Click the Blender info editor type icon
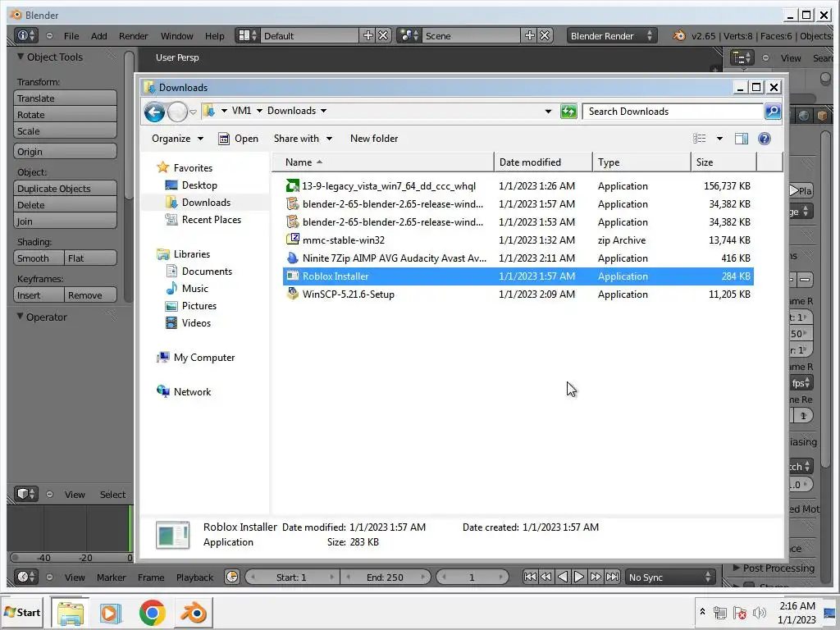The height and width of the screenshot is (630, 840). [25, 35]
